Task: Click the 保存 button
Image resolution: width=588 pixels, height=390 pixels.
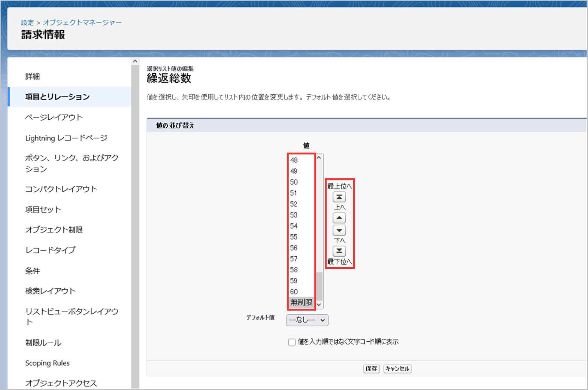Action: click(x=371, y=369)
